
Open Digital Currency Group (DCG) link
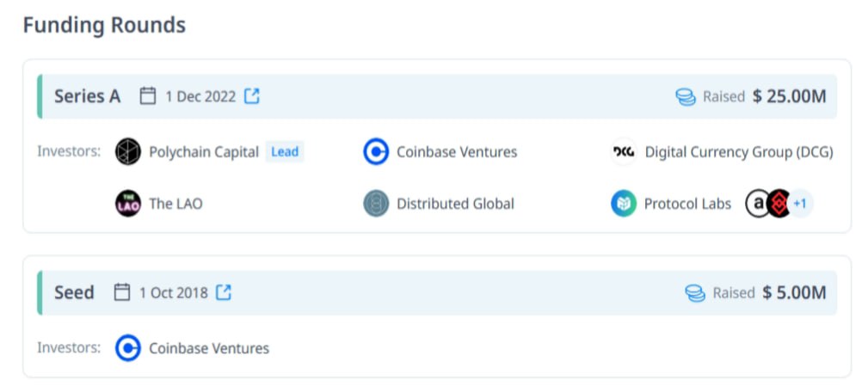tap(739, 152)
